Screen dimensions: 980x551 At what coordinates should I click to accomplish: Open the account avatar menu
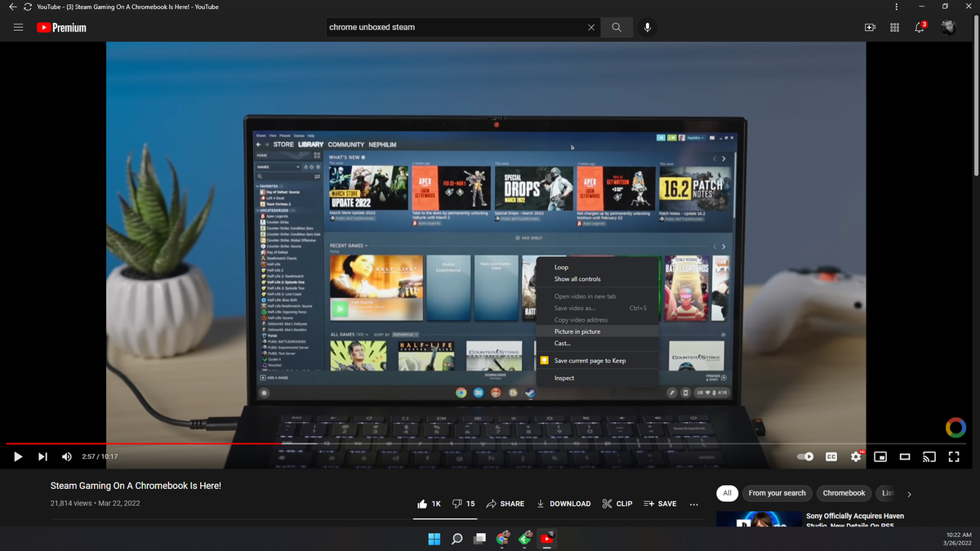pyautogui.click(x=948, y=27)
